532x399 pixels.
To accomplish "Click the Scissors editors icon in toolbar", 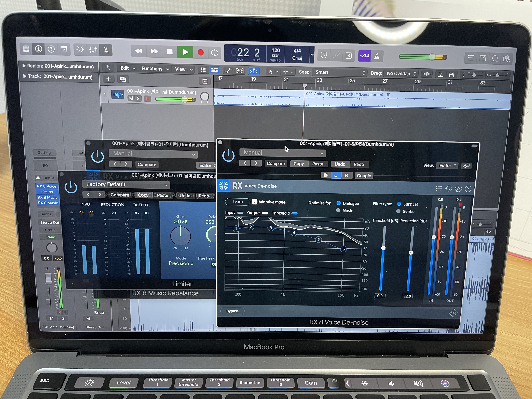I will pyautogui.click(x=106, y=50).
